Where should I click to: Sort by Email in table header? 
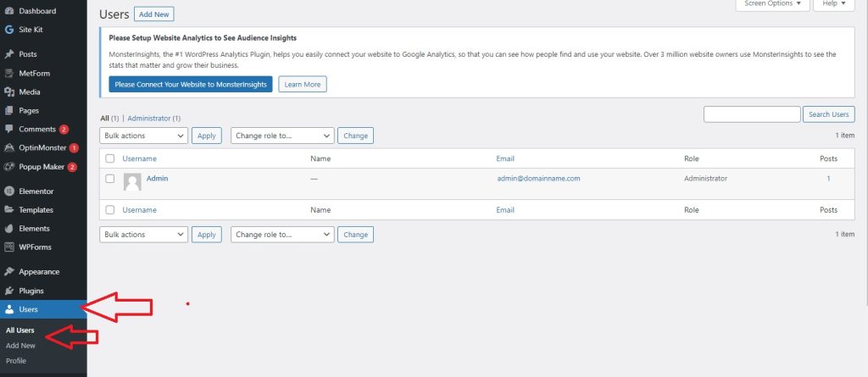click(505, 158)
